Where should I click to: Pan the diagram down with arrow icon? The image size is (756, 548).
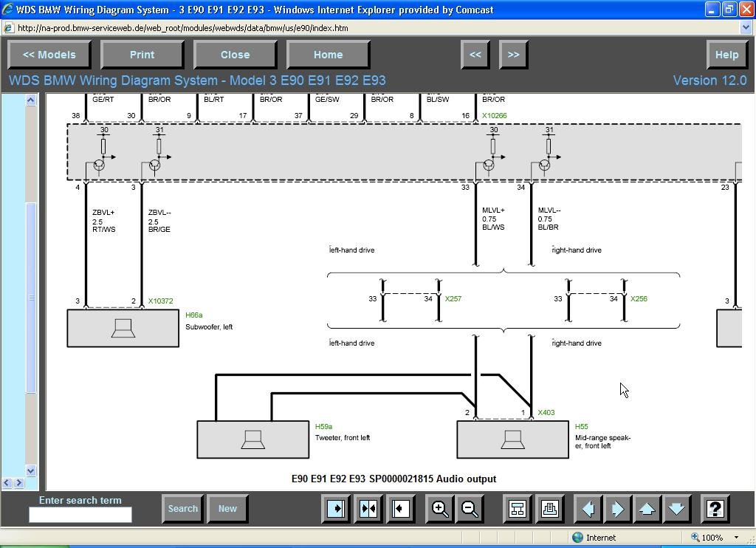click(x=676, y=508)
